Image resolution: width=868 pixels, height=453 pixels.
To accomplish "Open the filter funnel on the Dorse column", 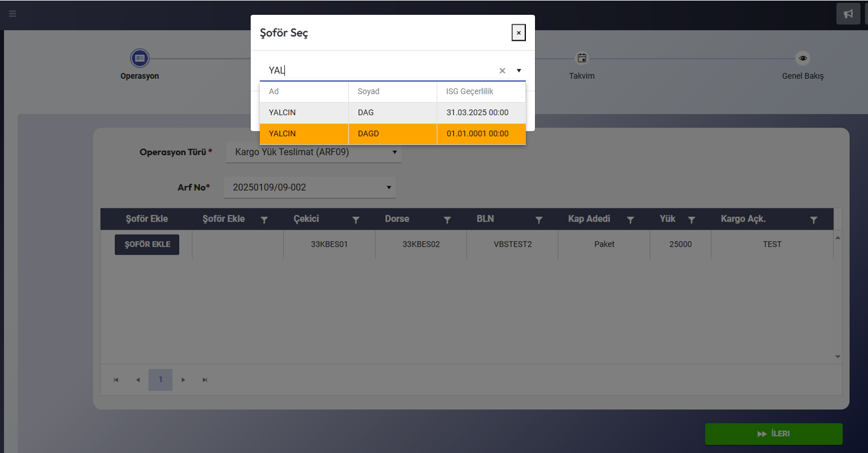I will tap(448, 219).
